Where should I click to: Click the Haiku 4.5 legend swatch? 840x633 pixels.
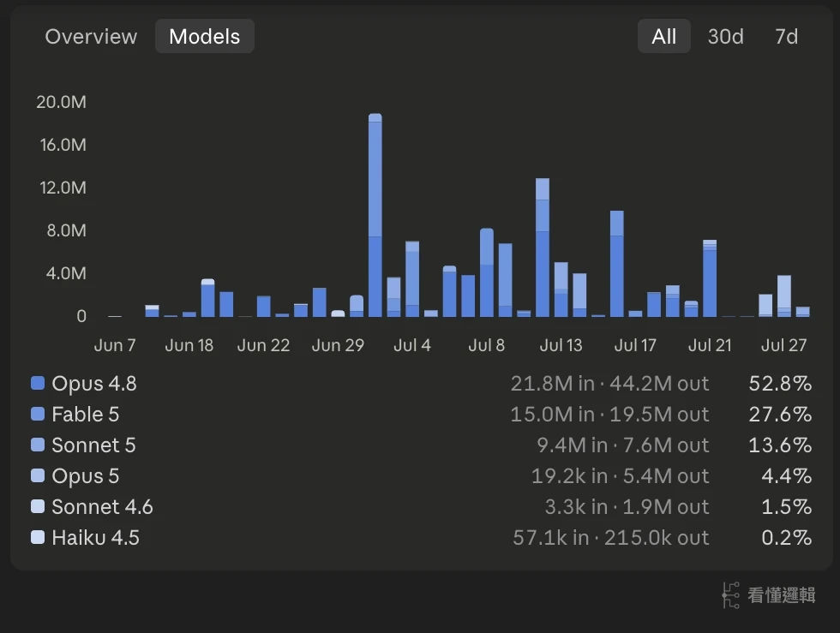38,537
